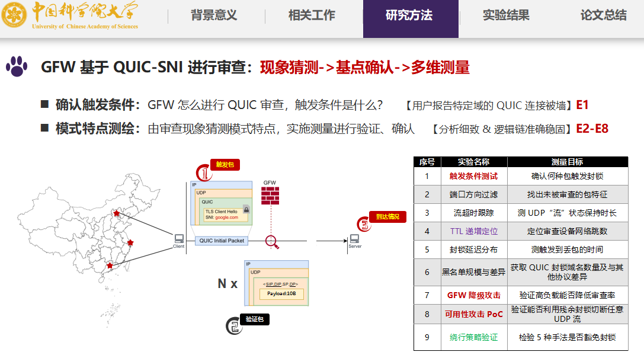Viewport: 644px width, 355px height.
Task: Select the 流超时跟踪 table cell
Action: [474, 213]
